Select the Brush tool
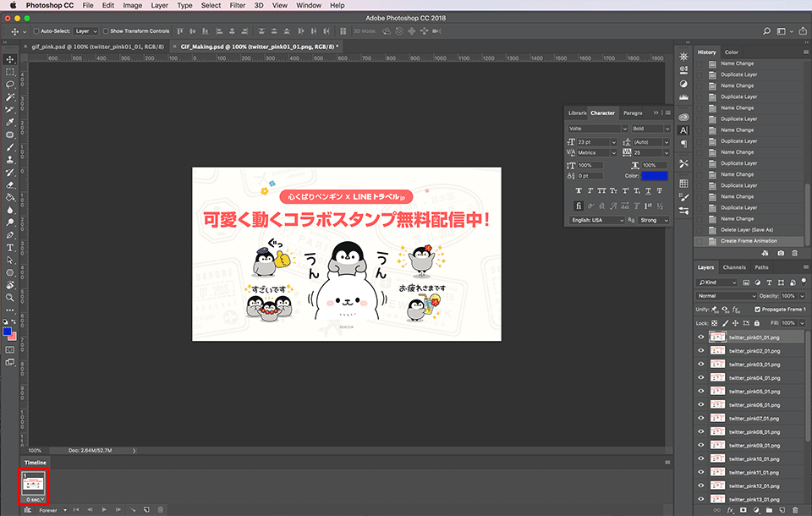This screenshot has height=516, width=812. pos(10,147)
